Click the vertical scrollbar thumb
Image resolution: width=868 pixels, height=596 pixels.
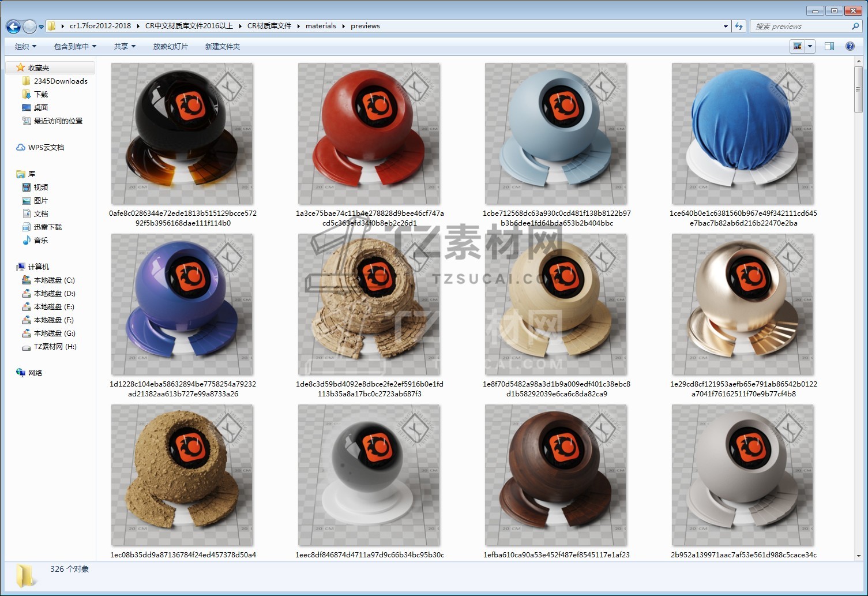(x=859, y=90)
